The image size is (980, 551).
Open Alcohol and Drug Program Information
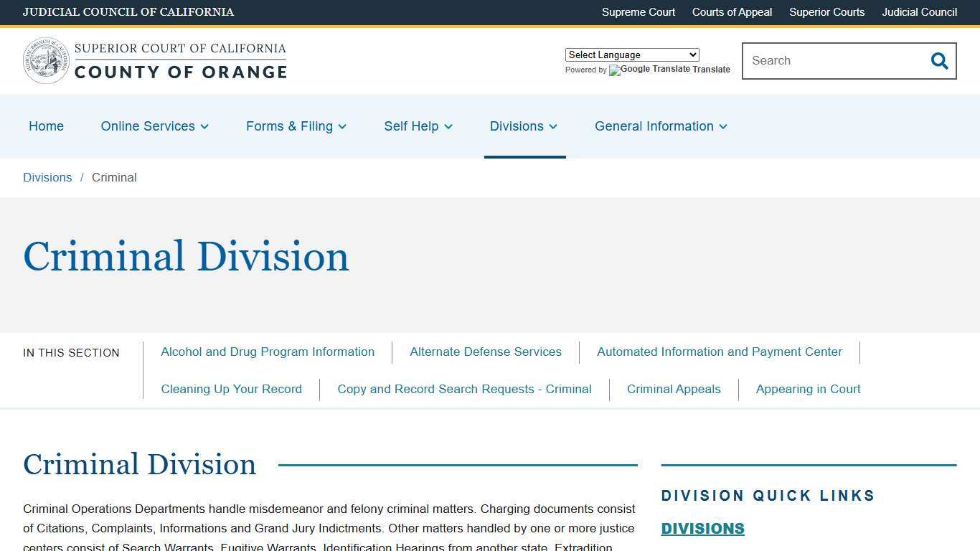268,352
